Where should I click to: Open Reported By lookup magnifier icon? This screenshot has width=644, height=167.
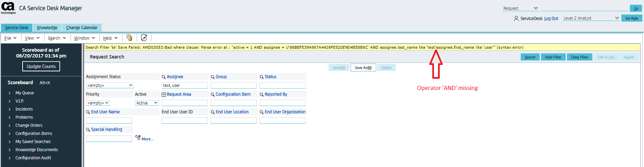pyautogui.click(x=262, y=94)
